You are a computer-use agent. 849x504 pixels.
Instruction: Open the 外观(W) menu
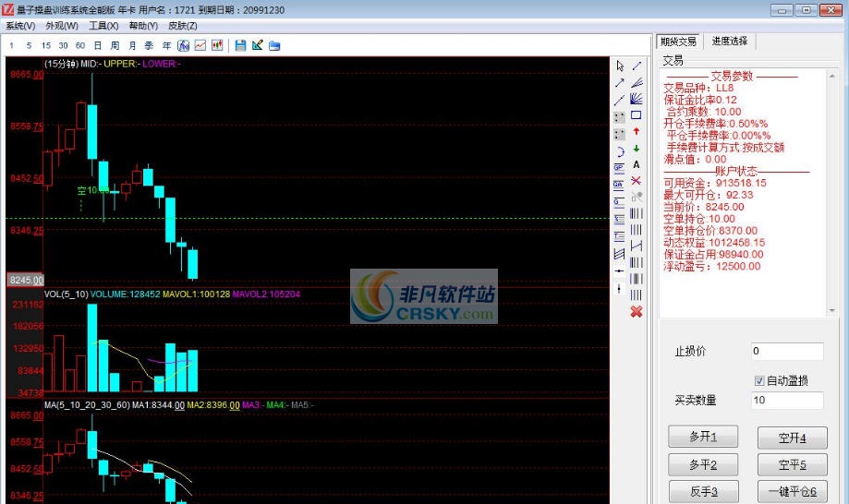click(x=62, y=26)
